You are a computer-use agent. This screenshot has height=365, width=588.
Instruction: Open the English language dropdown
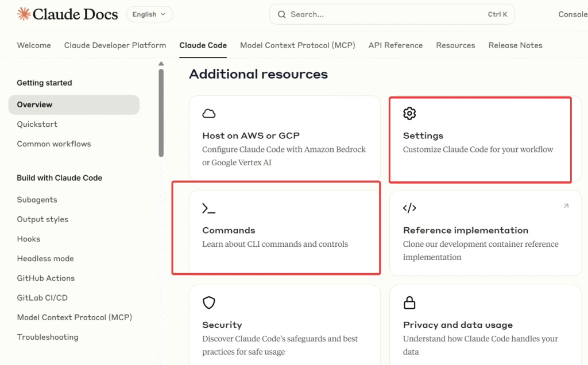(x=149, y=14)
